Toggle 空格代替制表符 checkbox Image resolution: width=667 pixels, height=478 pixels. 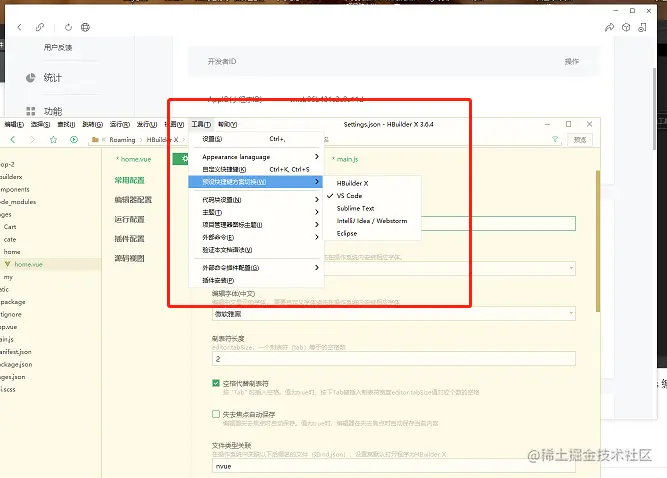click(x=216, y=383)
